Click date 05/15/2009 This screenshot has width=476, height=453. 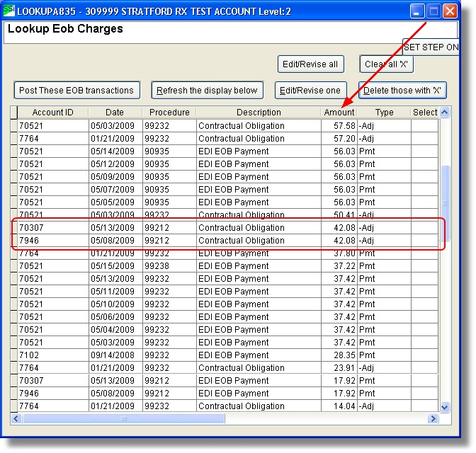pos(113,266)
